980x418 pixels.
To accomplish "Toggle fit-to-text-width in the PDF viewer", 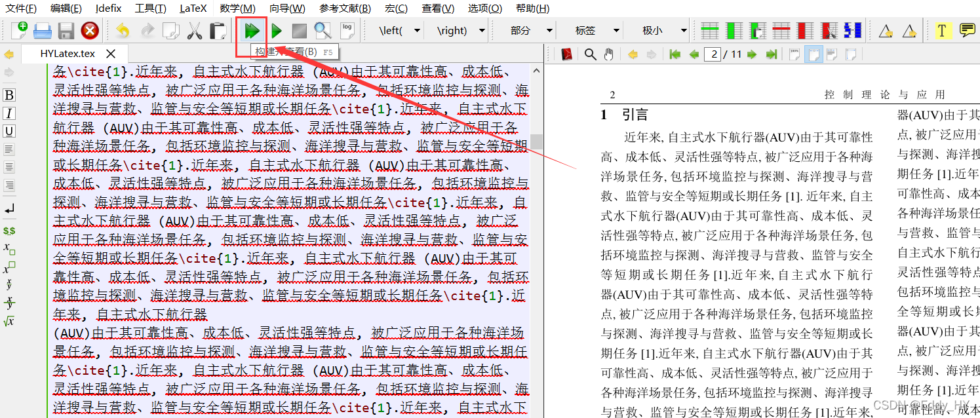I will click(x=831, y=54).
